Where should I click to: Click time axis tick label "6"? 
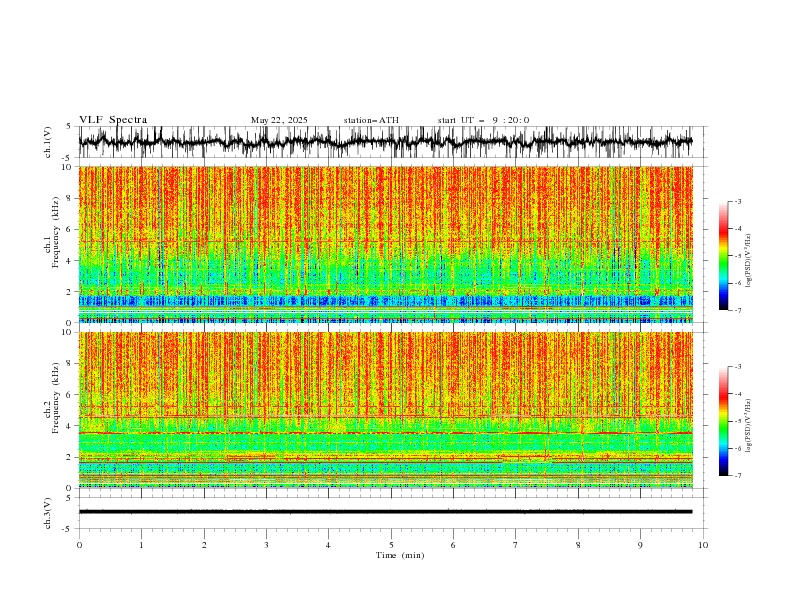click(453, 545)
